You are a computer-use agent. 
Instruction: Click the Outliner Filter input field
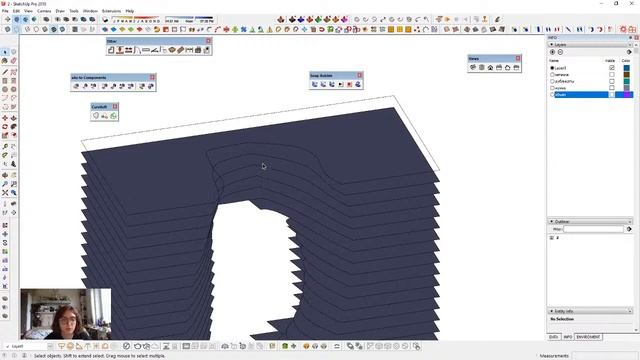593,229
